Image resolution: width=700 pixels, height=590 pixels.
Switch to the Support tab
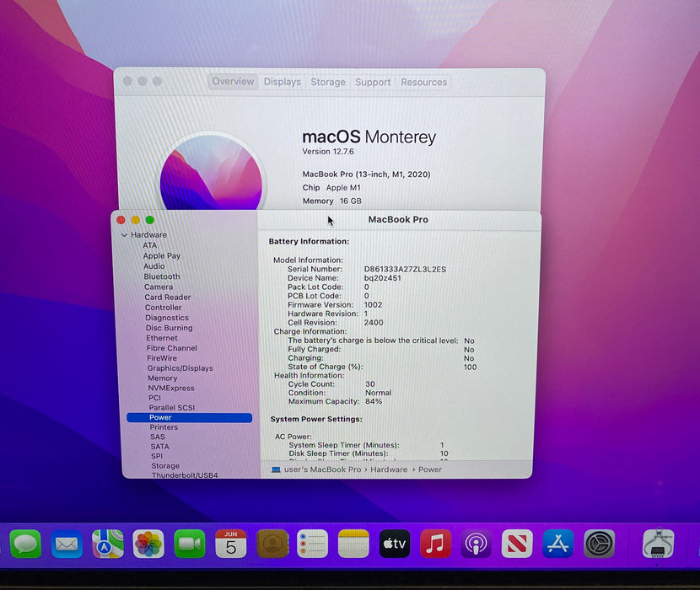[373, 82]
